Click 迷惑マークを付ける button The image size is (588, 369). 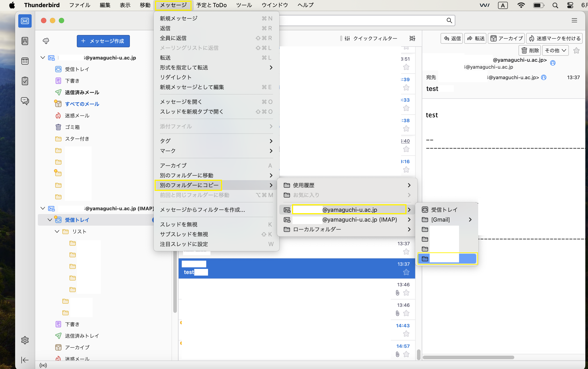[554, 38]
